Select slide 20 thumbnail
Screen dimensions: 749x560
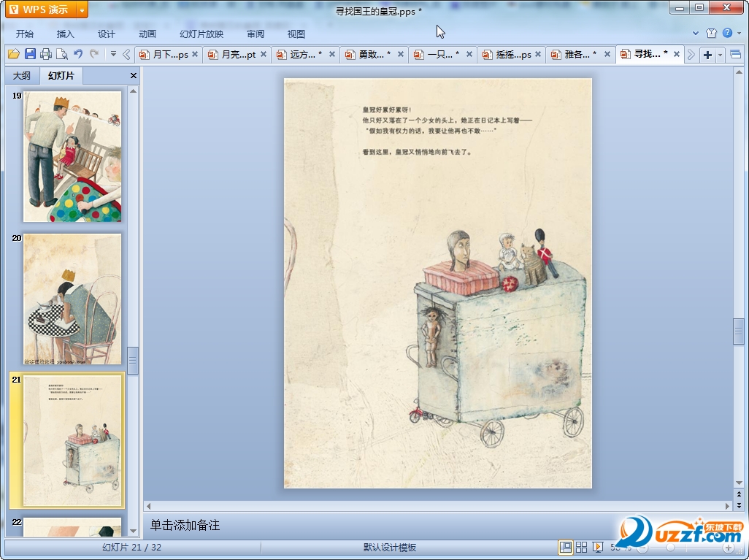tap(72, 299)
